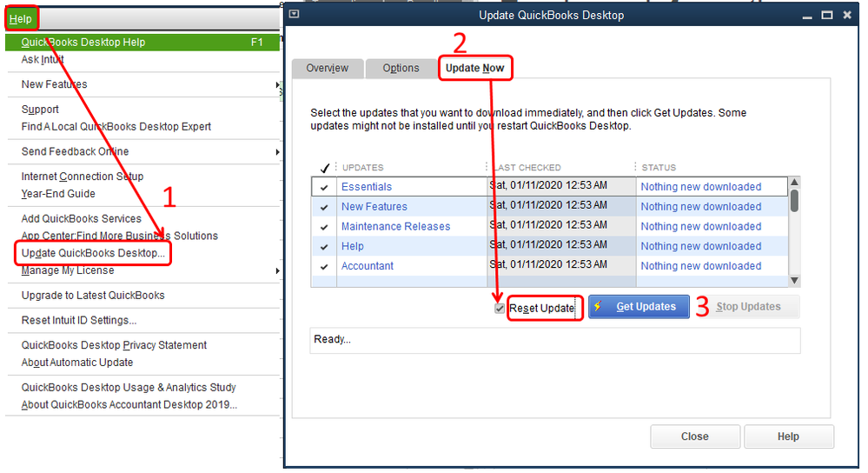Click scroll up arrow of updates list
The height and width of the screenshot is (473, 868).
tap(794, 183)
